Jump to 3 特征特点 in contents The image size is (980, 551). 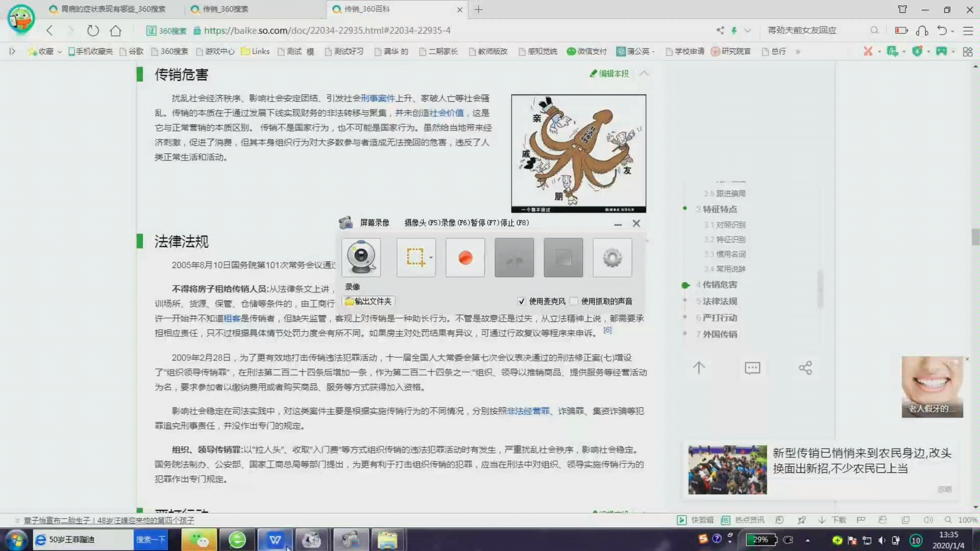[716, 209]
